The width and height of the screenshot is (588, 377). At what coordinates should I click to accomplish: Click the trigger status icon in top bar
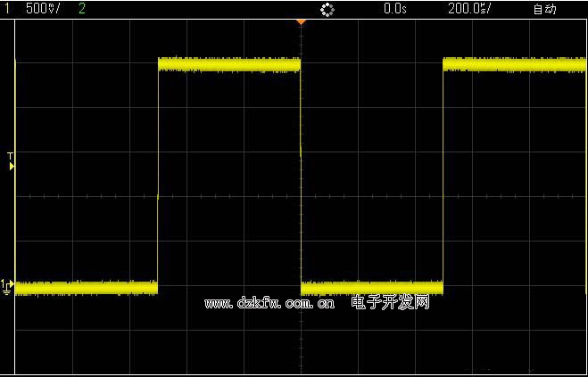point(327,9)
